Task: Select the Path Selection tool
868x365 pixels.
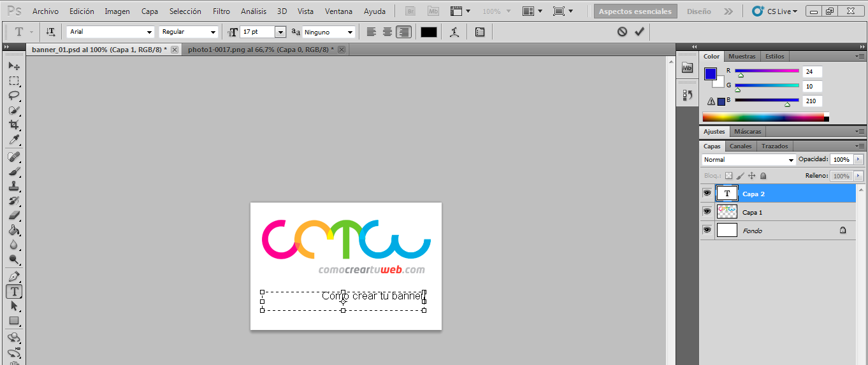Action: click(14, 306)
